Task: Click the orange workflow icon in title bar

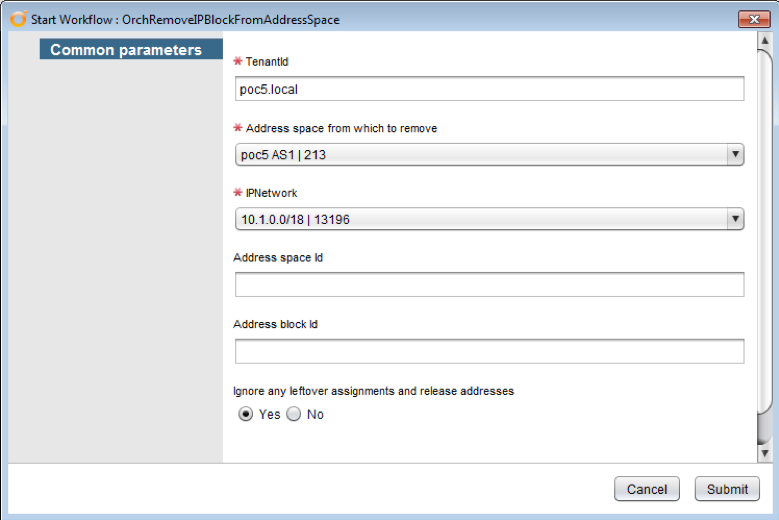Action: pyautogui.click(x=17, y=19)
